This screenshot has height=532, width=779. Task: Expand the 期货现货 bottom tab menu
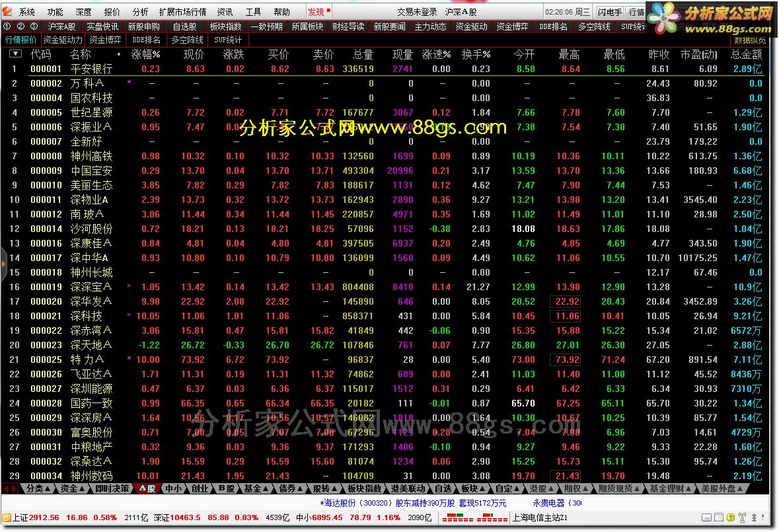click(x=619, y=489)
